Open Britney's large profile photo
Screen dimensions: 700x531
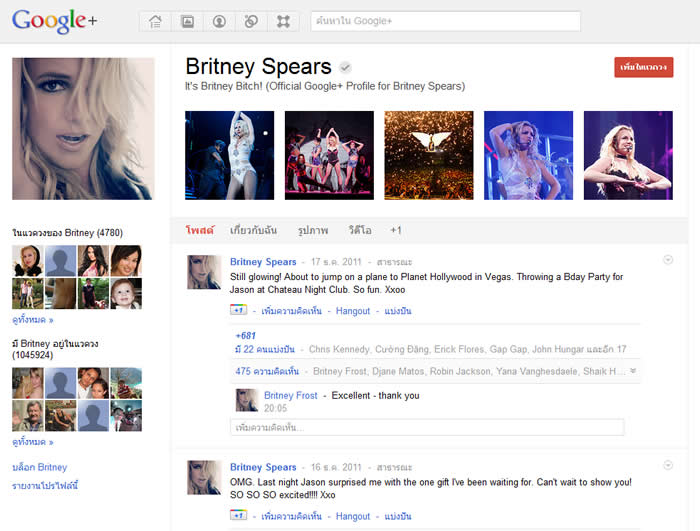[83, 129]
